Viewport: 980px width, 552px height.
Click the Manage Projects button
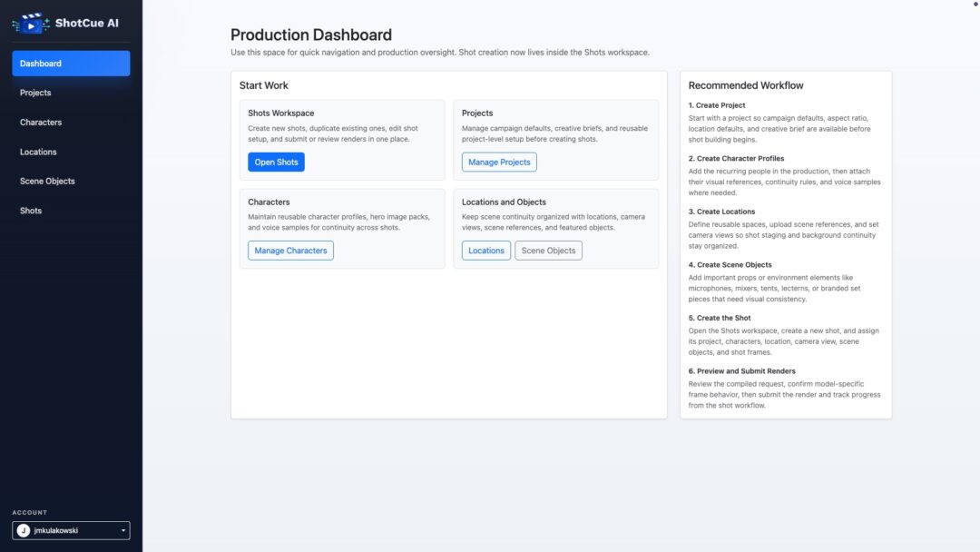(499, 162)
